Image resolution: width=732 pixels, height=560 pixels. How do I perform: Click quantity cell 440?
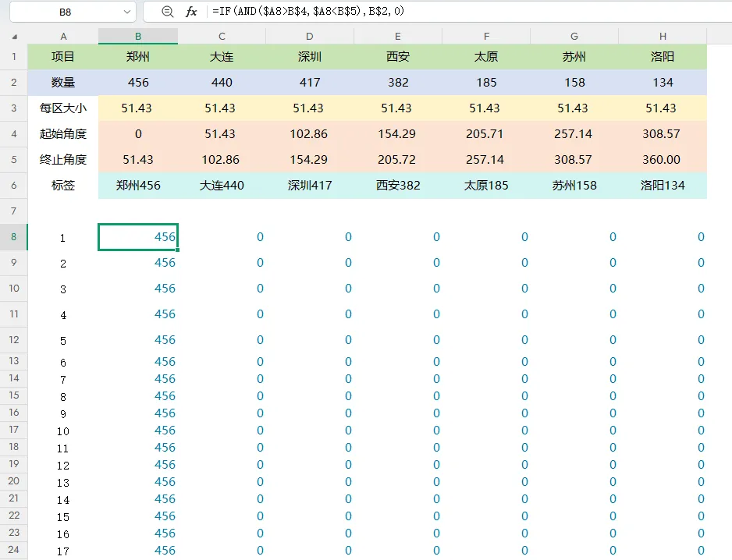(x=222, y=83)
